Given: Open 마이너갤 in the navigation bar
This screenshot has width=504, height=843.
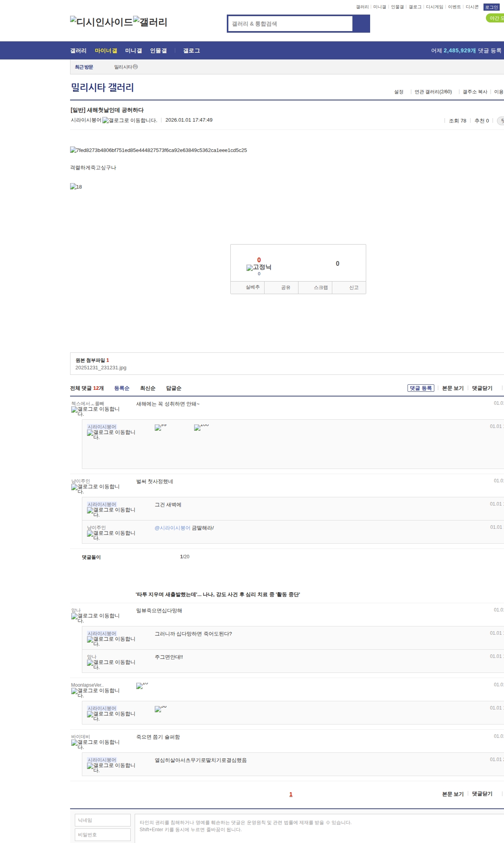Looking at the screenshot, I should tap(106, 51).
